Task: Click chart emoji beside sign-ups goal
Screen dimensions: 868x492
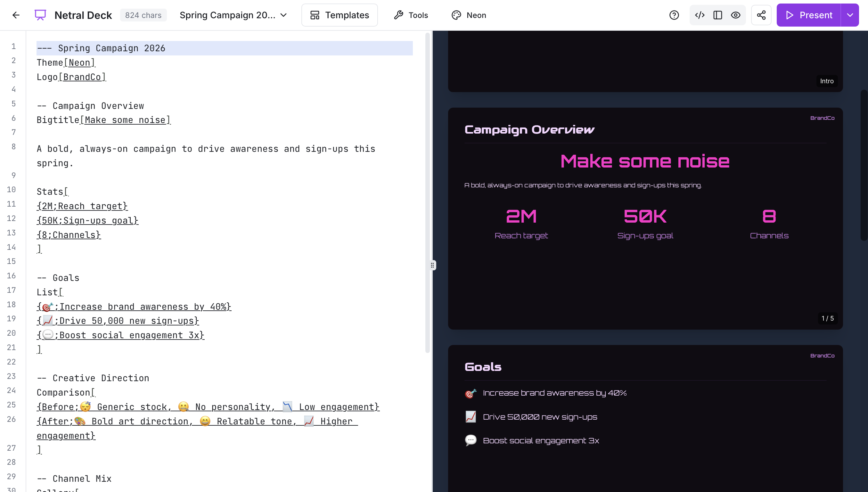Action: pyautogui.click(x=471, y=417)
